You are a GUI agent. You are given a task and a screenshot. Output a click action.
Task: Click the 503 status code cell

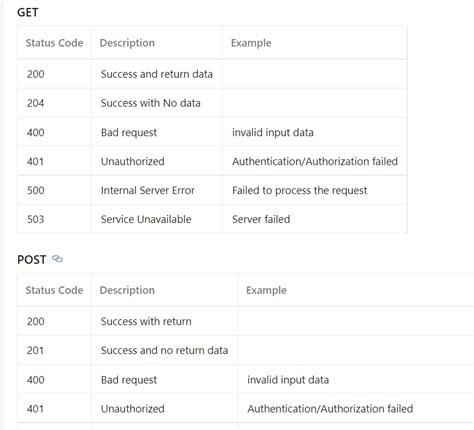(36, 219)
